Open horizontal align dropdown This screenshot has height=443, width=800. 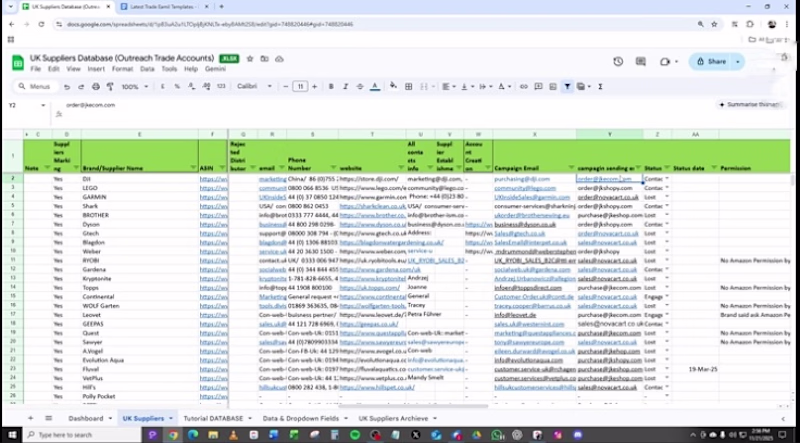[448, 87]
